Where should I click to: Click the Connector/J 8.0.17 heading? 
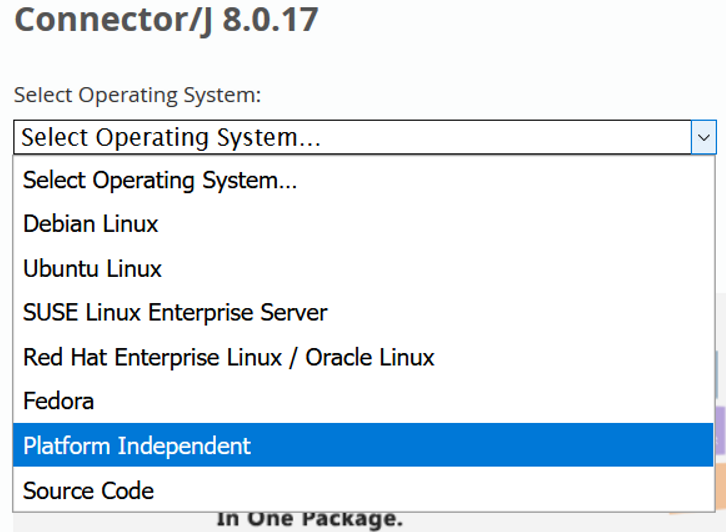tap(166, 20)
